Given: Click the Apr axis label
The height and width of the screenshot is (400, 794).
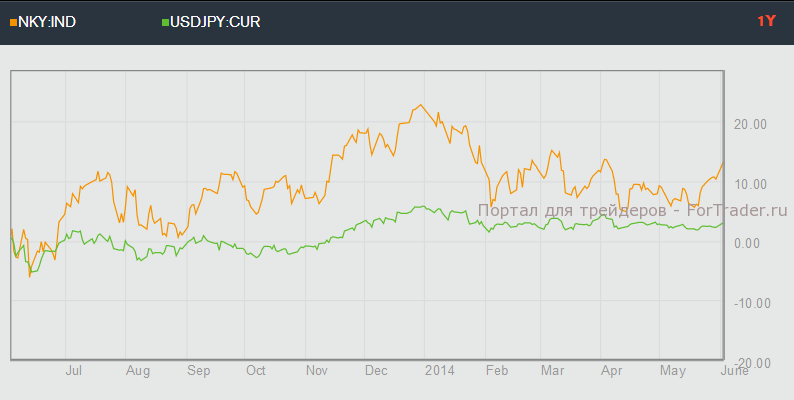Looking at the screenshot, I should tap(612, 371).
